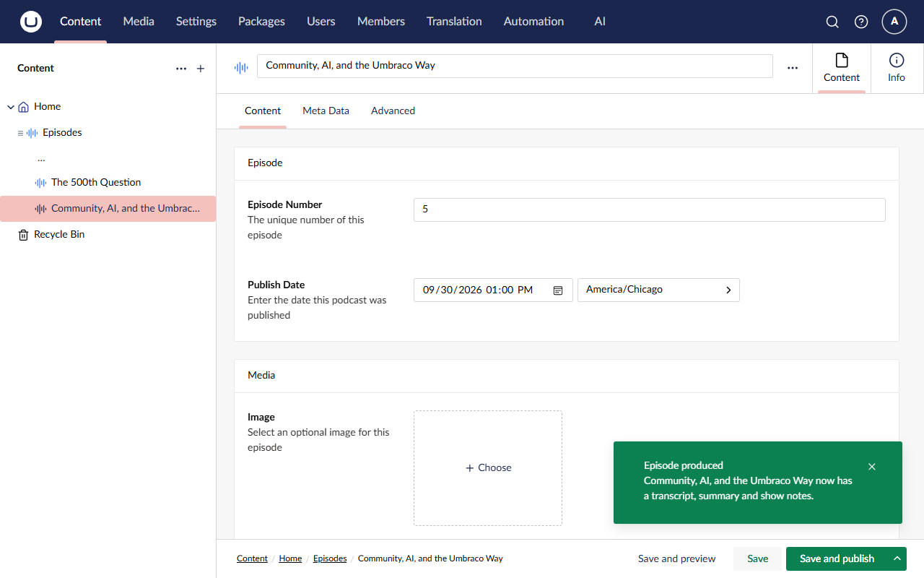Click the plus icon in Content sidebar
Viewport: 924px width, 578px height.
pos(201,69)
